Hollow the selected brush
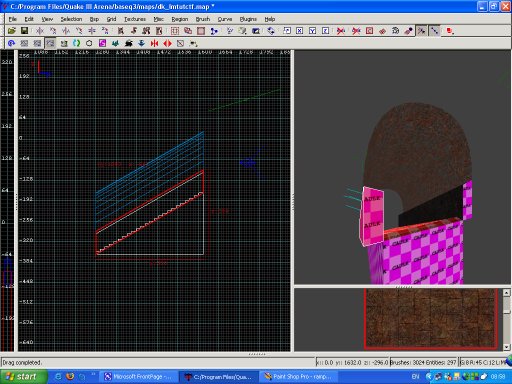The image size is (512, 384). coord(201,31)
